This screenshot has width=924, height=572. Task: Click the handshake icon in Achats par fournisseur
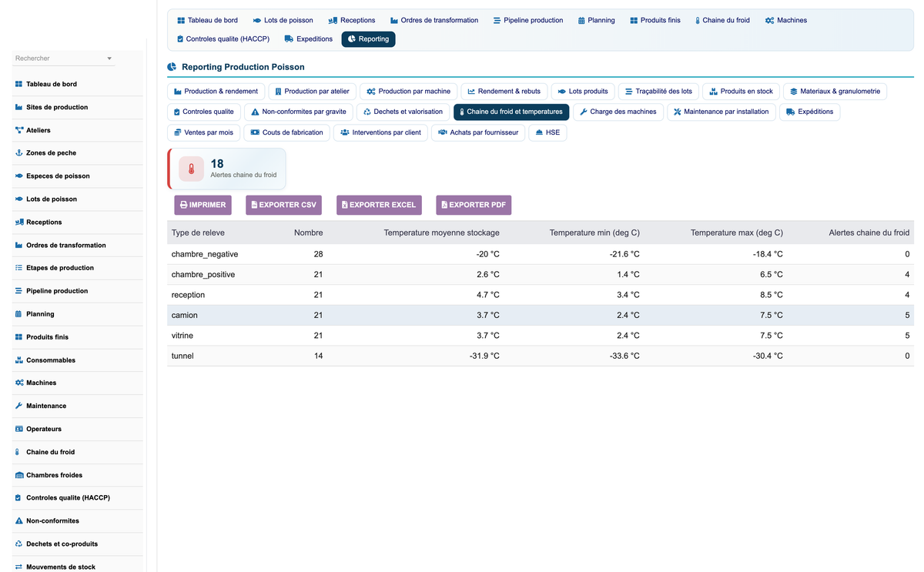pos(443,132)
